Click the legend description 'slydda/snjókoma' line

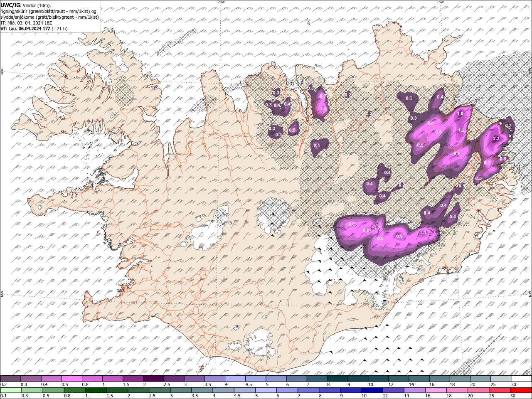(49, 17)
